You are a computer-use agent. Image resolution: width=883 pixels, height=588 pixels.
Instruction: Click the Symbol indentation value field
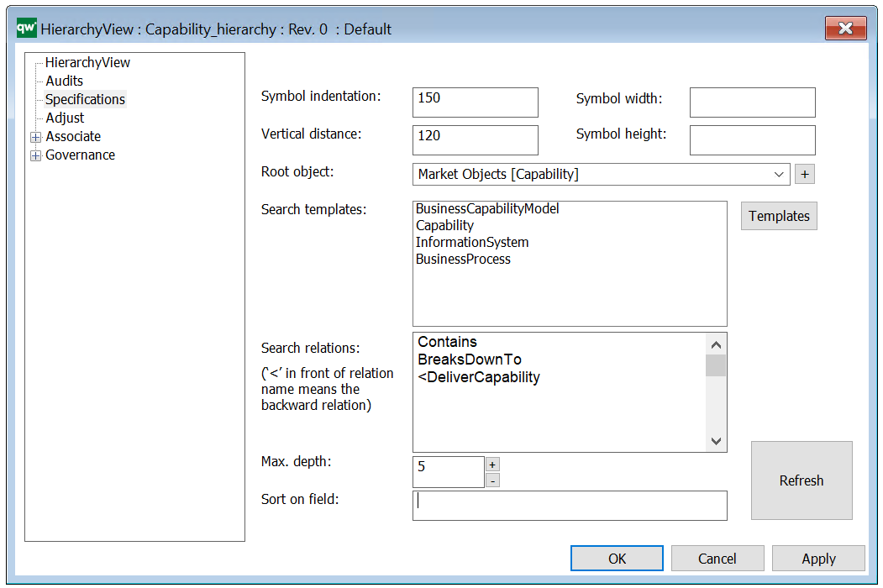[475, 102]
